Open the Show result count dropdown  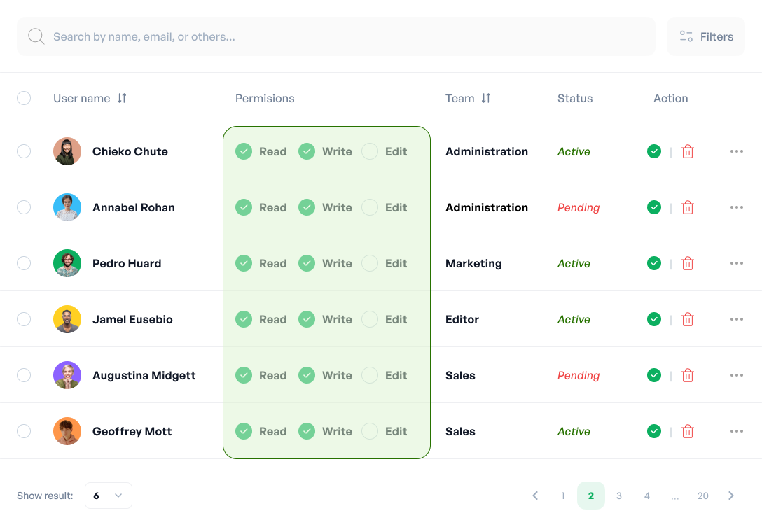[109, 496]
